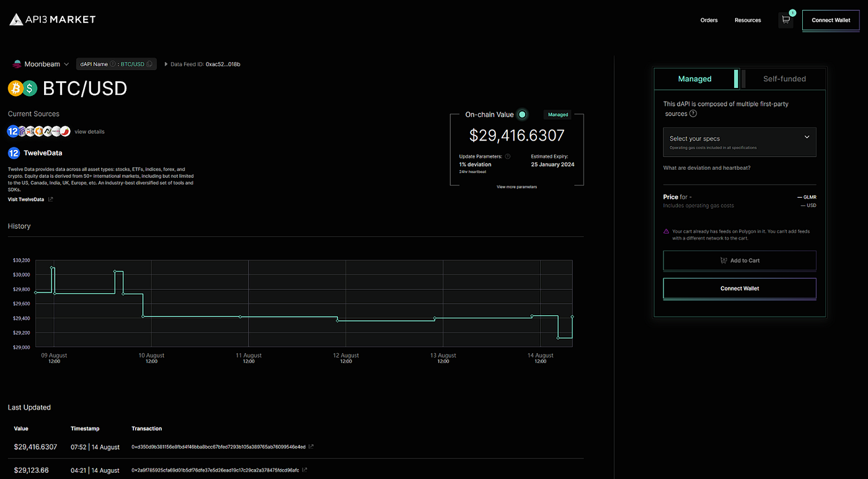Open the view details link
Screen dimensions: 868x479
coord(89,131)
